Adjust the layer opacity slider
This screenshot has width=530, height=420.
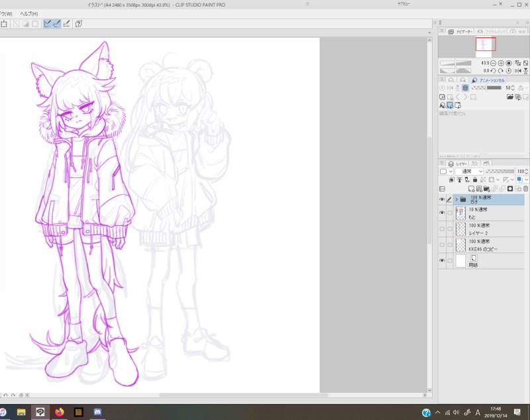pos(500,171)
